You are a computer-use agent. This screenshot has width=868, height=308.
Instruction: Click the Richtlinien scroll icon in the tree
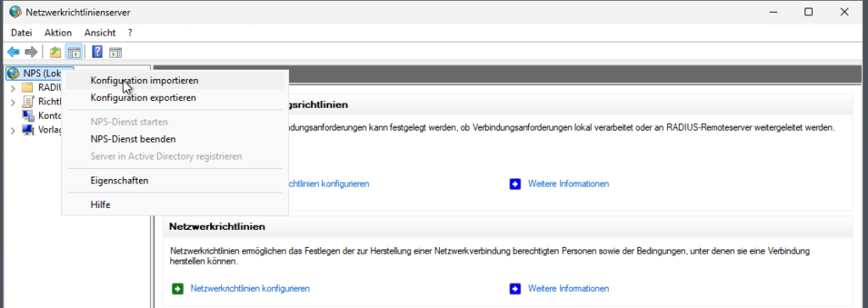pyautogui.click(x=28, y=101)
